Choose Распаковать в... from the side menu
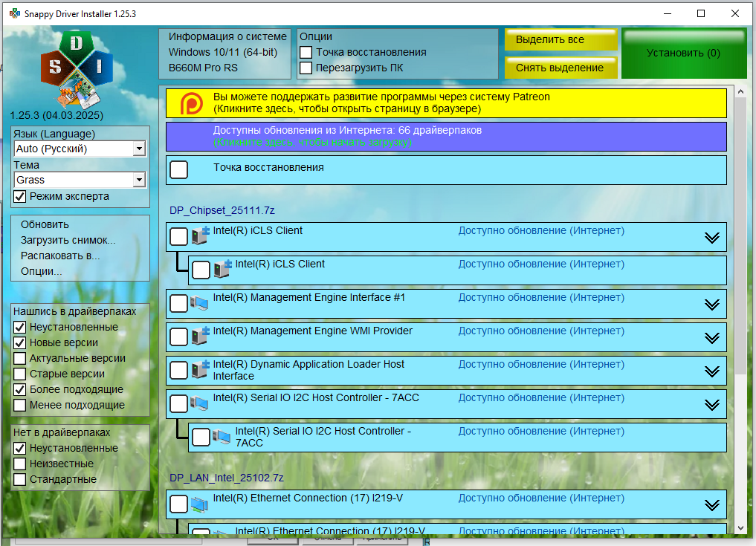This screenshot has width=756, height=546. [60, 256]
